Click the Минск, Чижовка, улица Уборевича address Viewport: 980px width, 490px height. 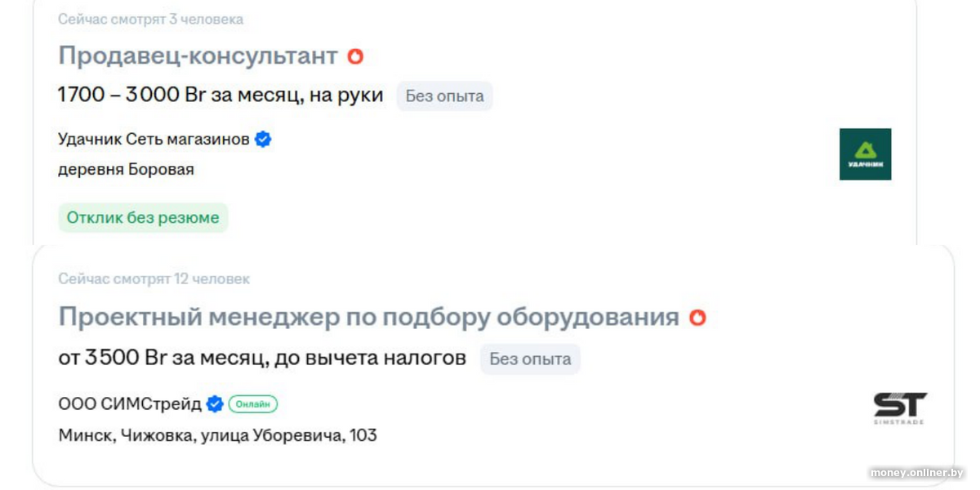217,435
